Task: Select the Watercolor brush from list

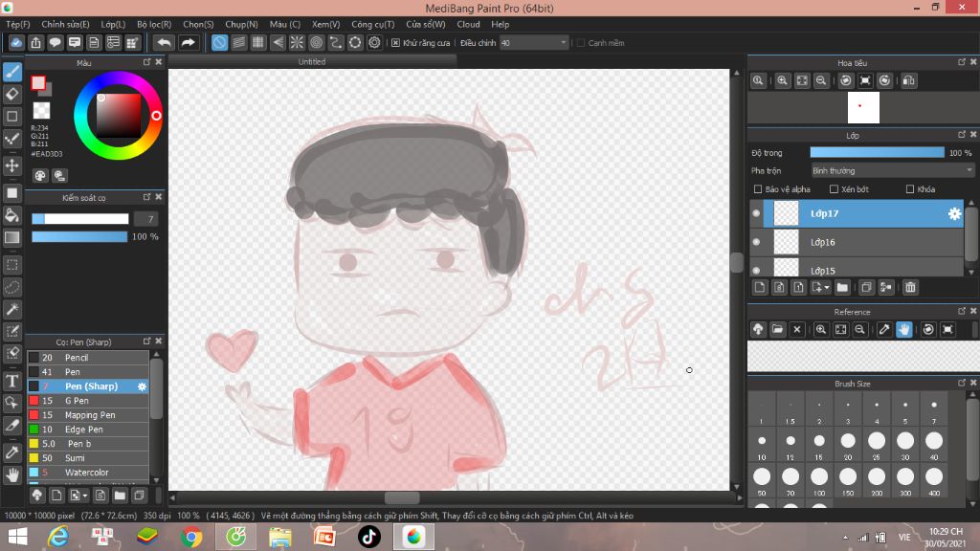Action: [86, 473]
